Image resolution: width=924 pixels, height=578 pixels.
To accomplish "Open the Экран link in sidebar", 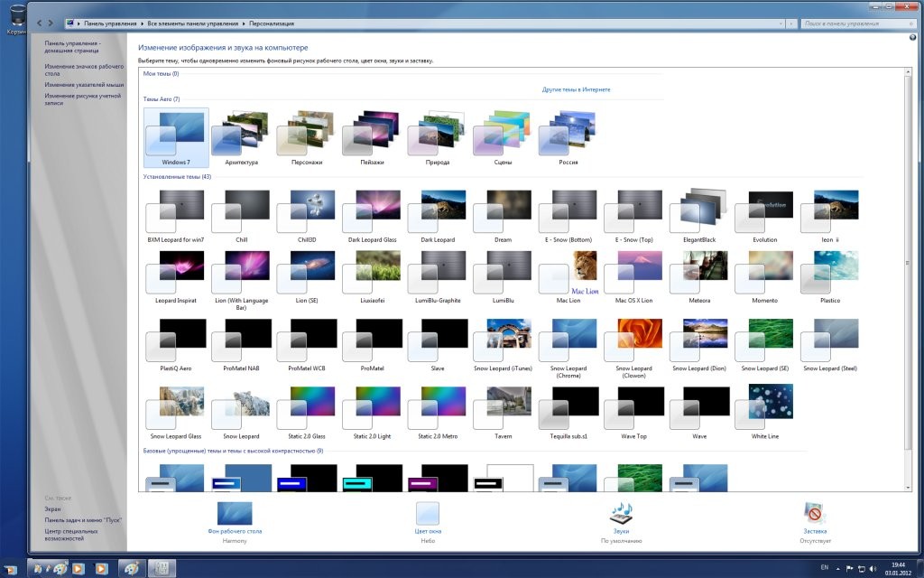I will click(x=52, y=508).
